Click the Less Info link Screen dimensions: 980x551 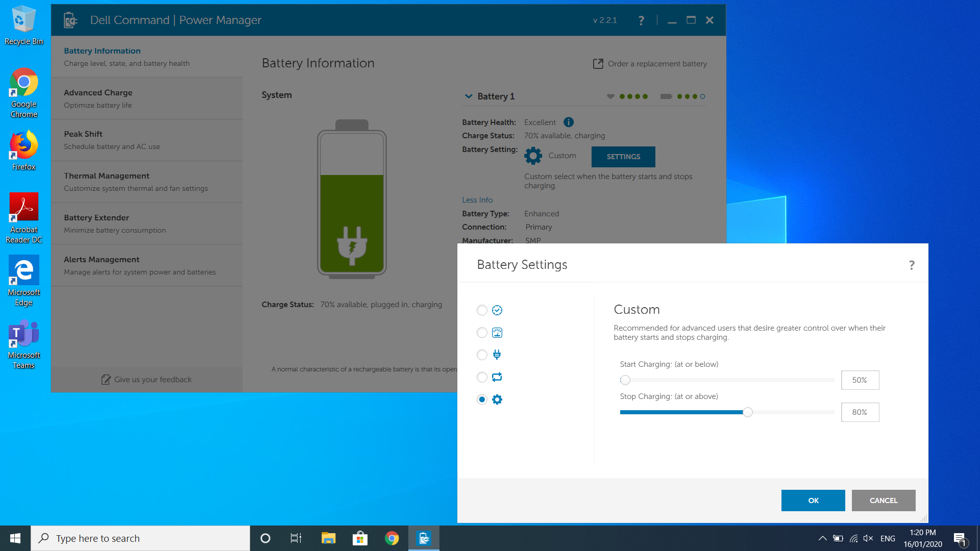(x=477, y=200)
